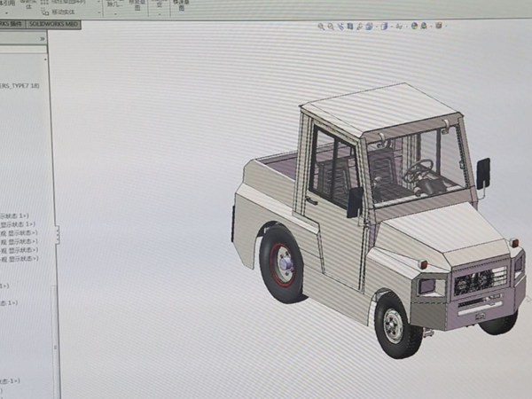The image size is (532, 399).
Task: Select the Zoom to Area tool
Action: (x=331, y=27)
